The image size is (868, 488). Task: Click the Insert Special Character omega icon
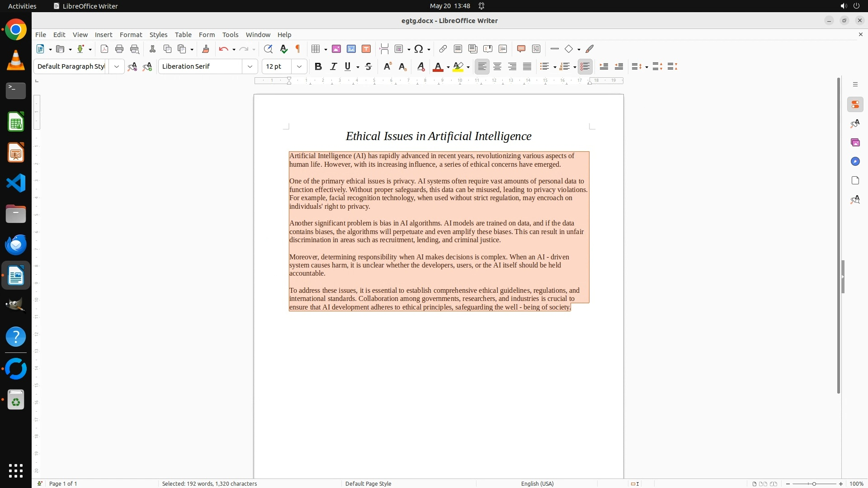click(x=419, y=49)
